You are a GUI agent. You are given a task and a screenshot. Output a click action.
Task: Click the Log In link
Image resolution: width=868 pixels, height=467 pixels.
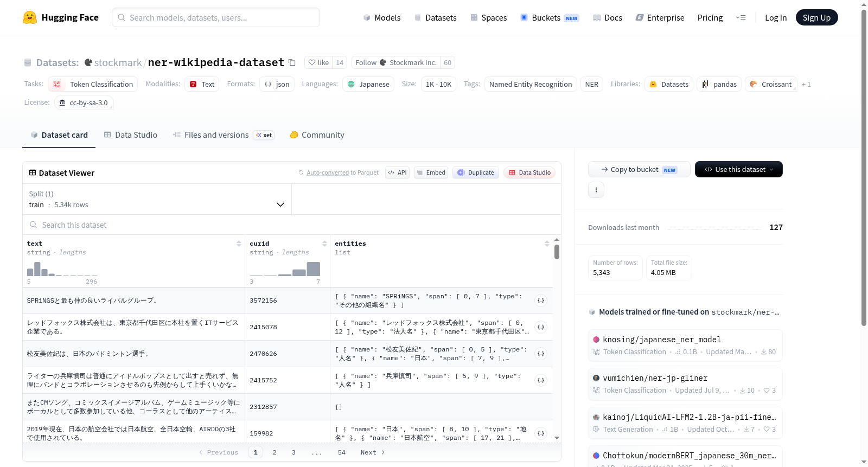click(x=776, y=17)
